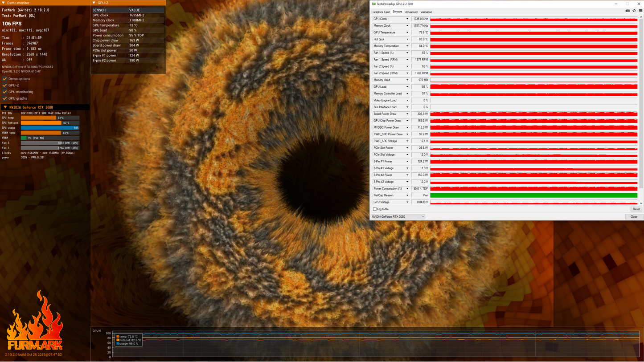Open the 8-Pin #1 Voltage dropdown

407,168
